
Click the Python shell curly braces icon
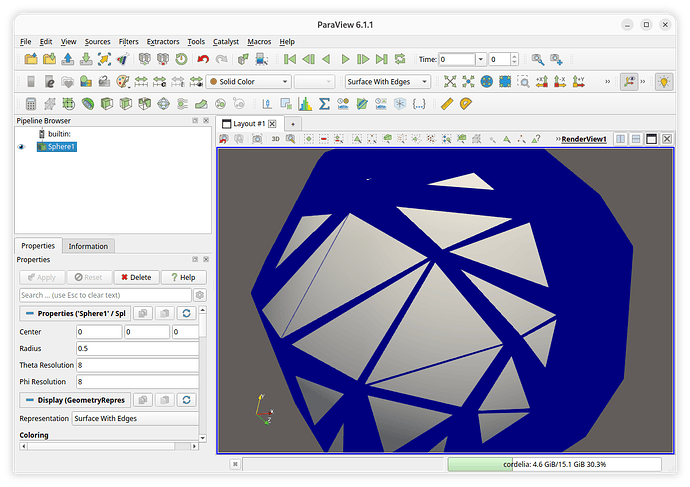click(x=418, y=104)
